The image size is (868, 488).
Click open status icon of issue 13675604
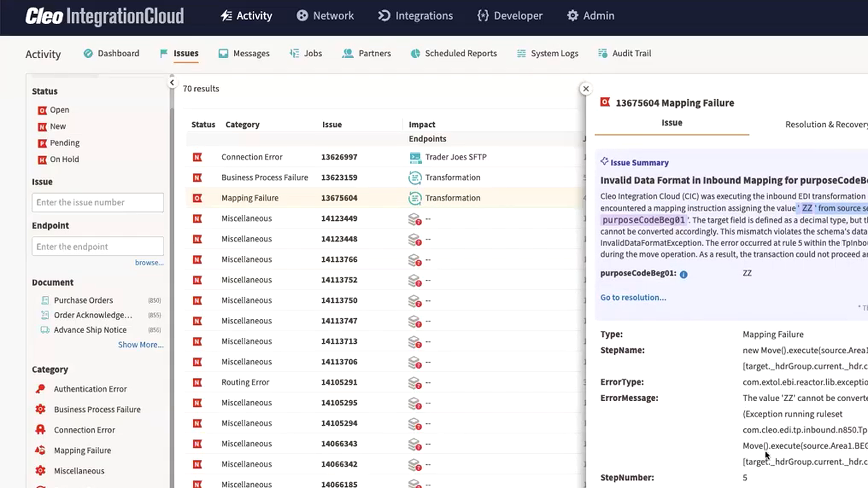197,198
